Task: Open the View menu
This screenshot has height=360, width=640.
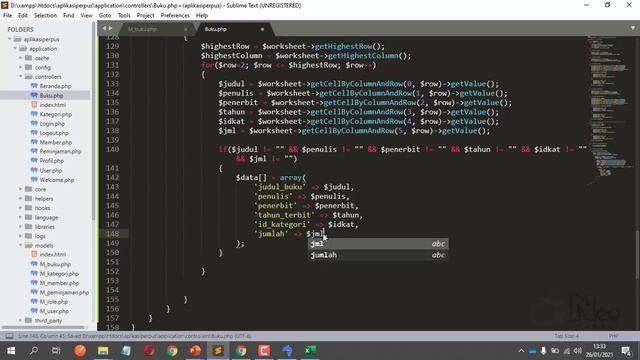Action: tap(86, 16)
